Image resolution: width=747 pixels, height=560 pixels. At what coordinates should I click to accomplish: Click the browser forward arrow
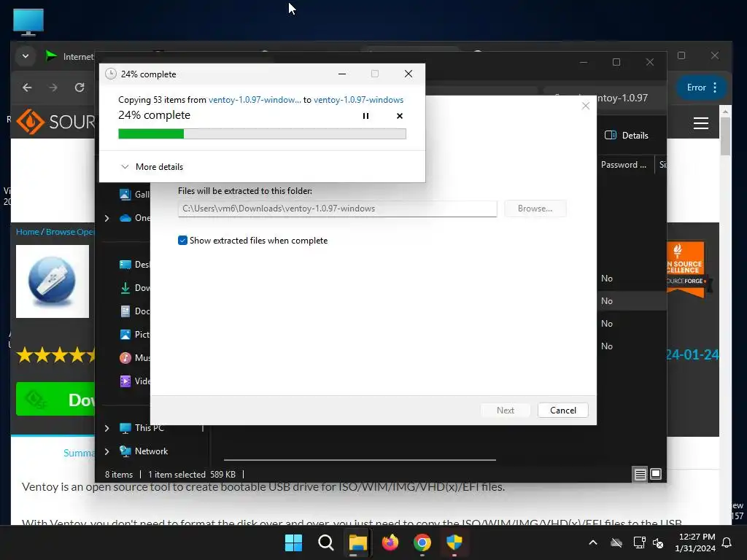click(53, 87)
